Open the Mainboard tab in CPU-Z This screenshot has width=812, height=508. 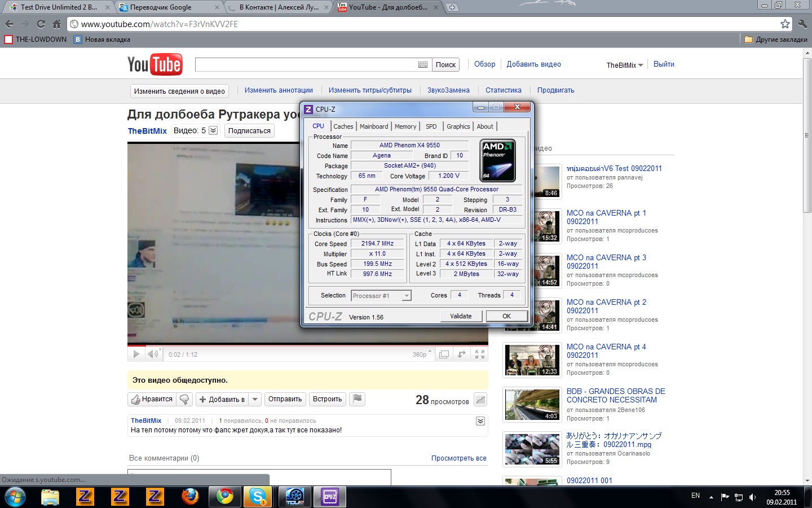click(x=374, y=126)
